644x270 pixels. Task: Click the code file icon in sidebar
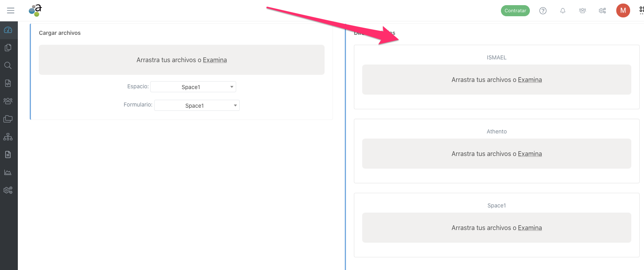pyautogui.click(x=8, y=84)
